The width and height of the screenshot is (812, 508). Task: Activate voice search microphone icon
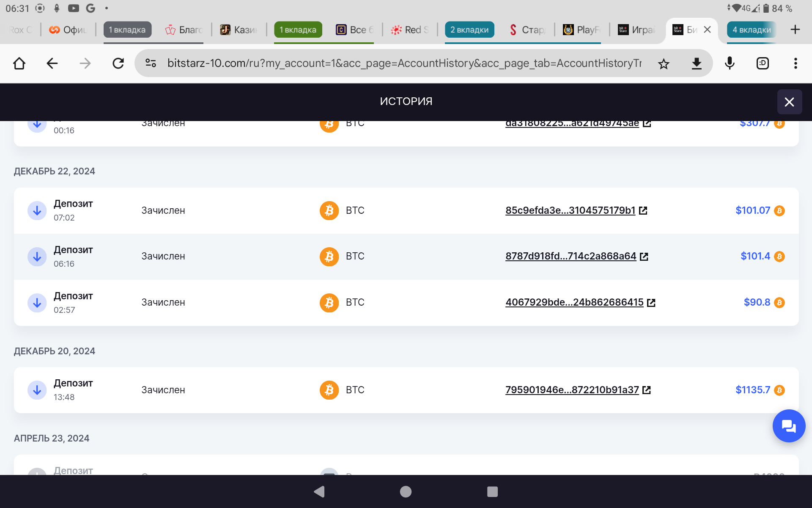coord(730,63)
